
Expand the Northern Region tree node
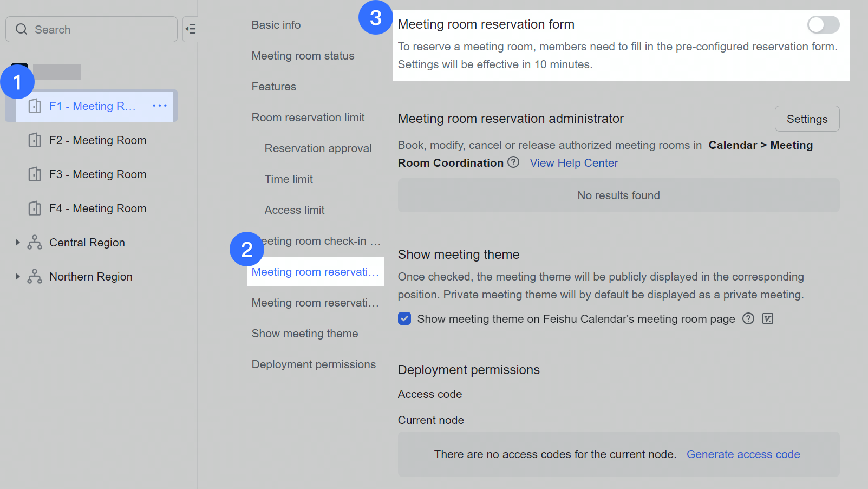pos(18,276)
